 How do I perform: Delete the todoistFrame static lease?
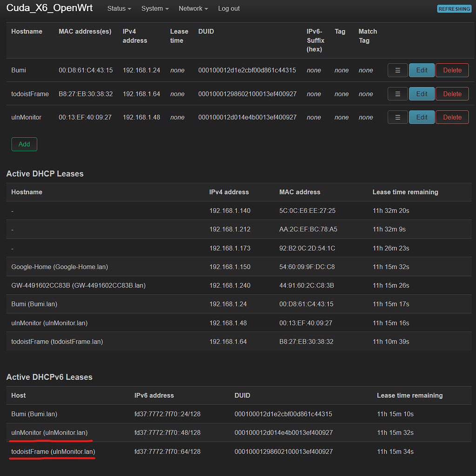coord(452,93)
